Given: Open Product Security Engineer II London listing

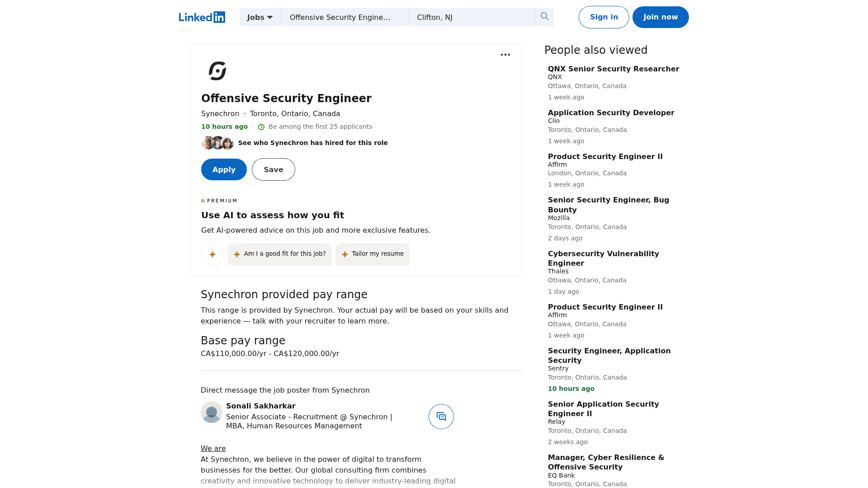Looking at the screenshot, I should (605, 157).
